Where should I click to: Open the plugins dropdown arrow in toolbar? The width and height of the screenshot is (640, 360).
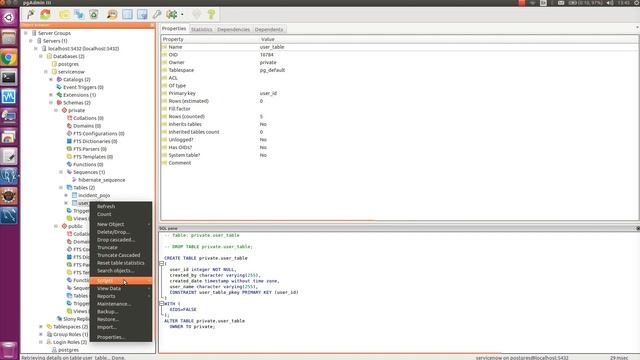pyautogui.click(x=182, y=15)
